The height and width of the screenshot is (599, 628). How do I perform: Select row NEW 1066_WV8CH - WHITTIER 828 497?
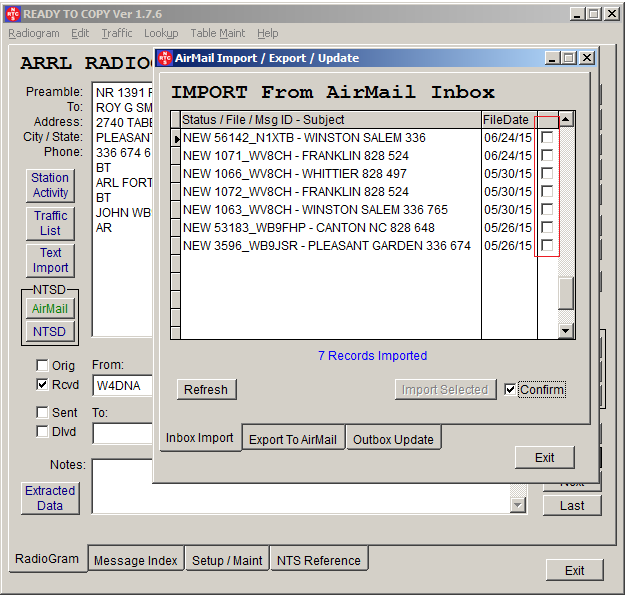tap(331, 174)
